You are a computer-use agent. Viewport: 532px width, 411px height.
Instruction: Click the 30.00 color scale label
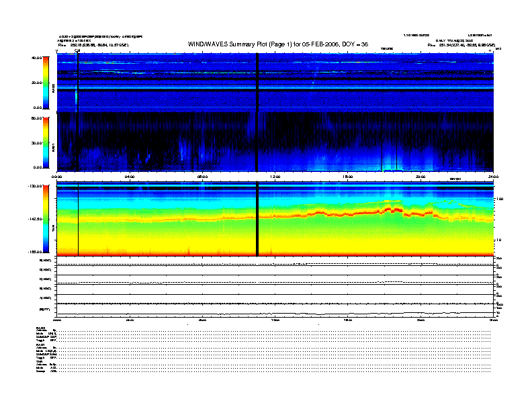point(36,143)
